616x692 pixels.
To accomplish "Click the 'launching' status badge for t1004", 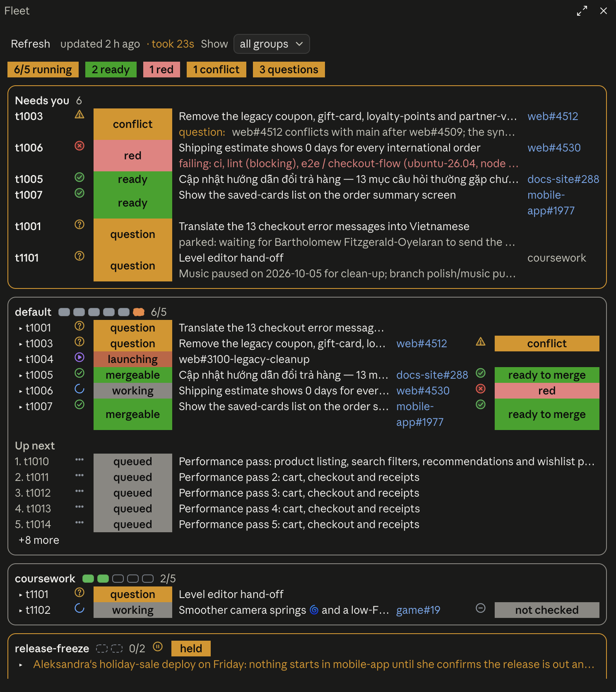I will tap(133, 359).
